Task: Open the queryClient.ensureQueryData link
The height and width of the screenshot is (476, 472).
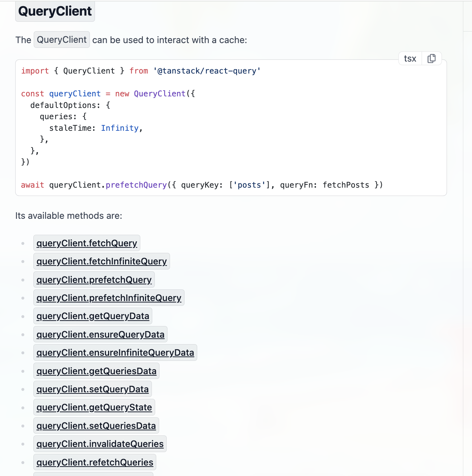Action: pyautogui.click(x=100, y=334)
